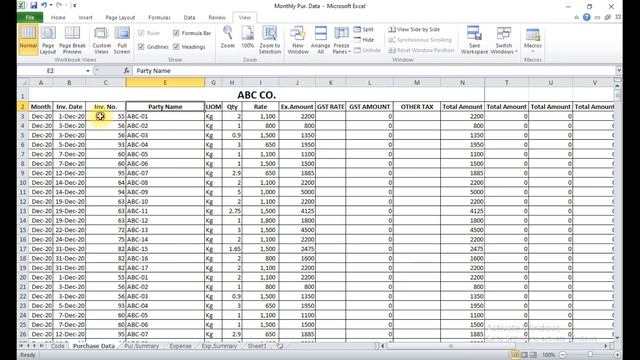Screen dimensions: 640x360
Task: Select cell with rate 1,800
Action: click(260, 220)
